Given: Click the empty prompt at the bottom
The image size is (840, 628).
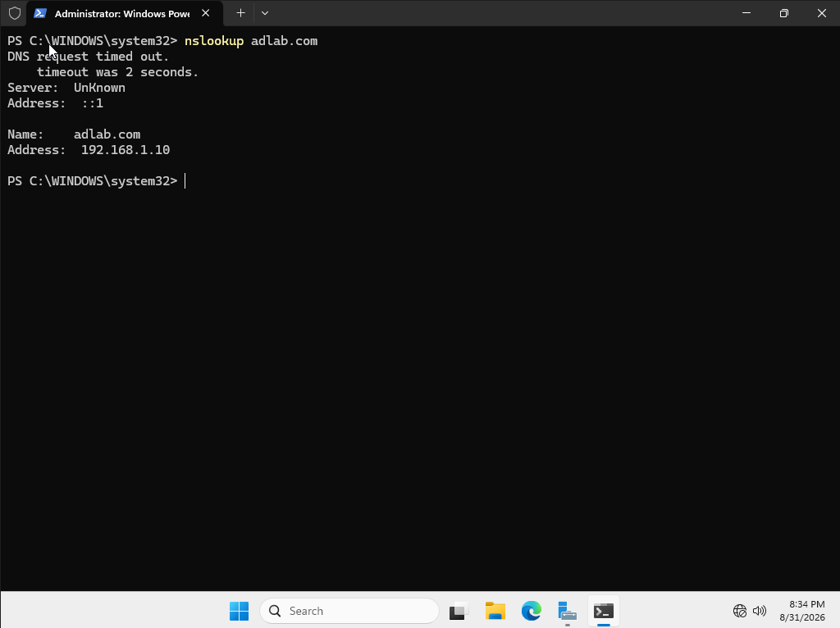Looking at the screenshot, I should point(97,181).
